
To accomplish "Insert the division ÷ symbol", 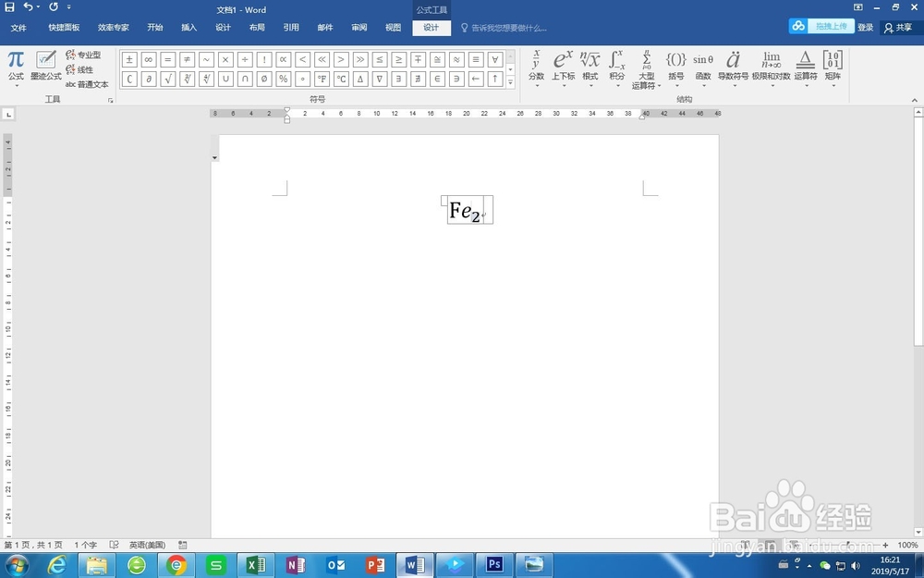I will coord(245,59).
